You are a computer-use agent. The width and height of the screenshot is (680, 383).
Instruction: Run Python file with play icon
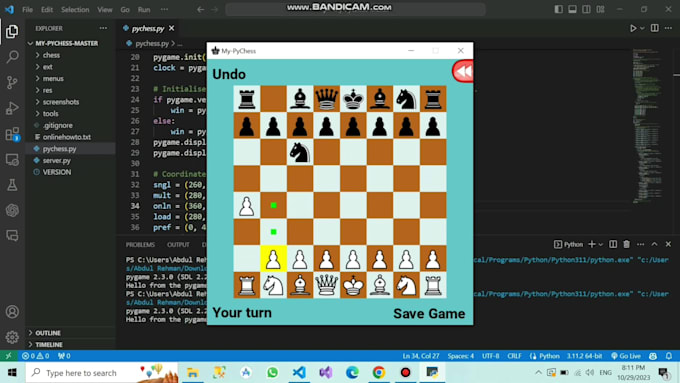pos(633,28)
